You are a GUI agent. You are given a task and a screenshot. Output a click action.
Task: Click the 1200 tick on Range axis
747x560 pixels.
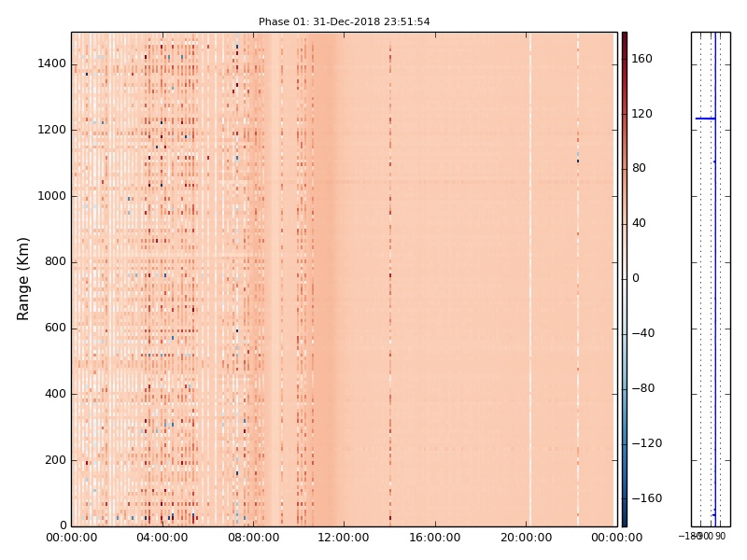(x=51, y=130)
